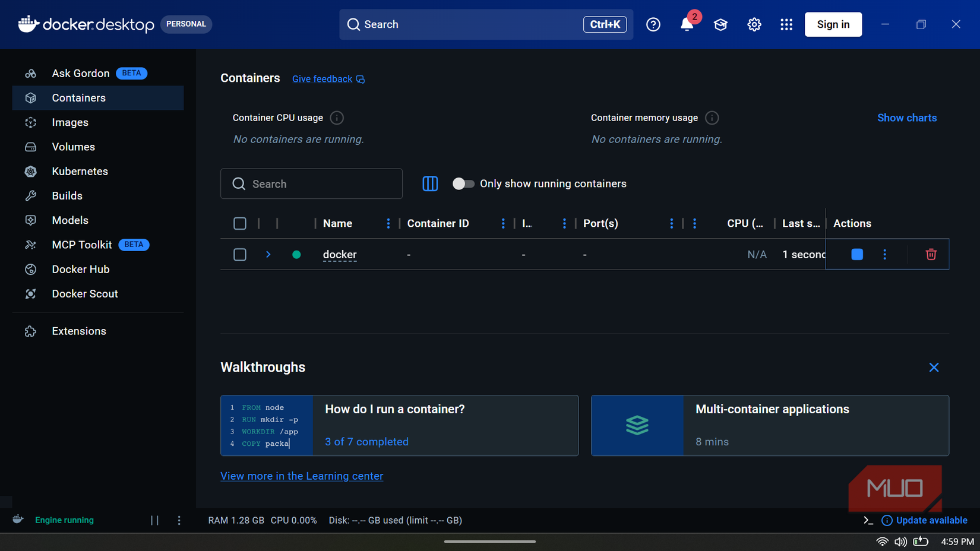Open engine options three-dot menu

pos(179,520)
